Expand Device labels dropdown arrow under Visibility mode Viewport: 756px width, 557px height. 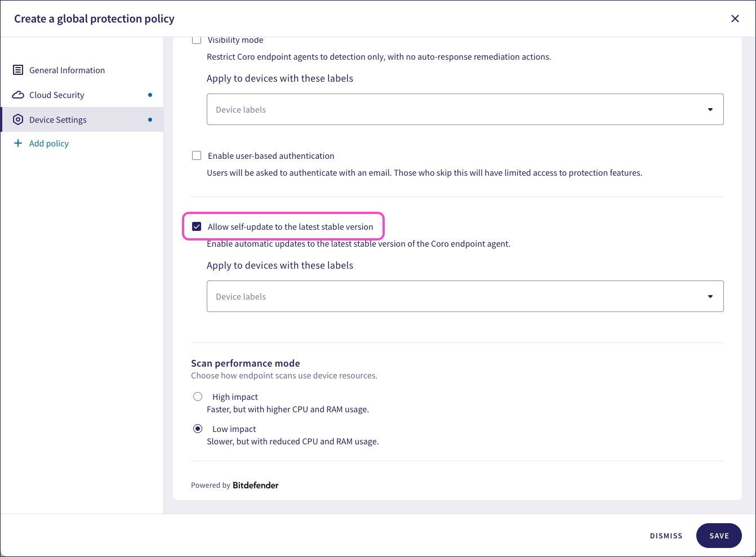tap(710, 109)
